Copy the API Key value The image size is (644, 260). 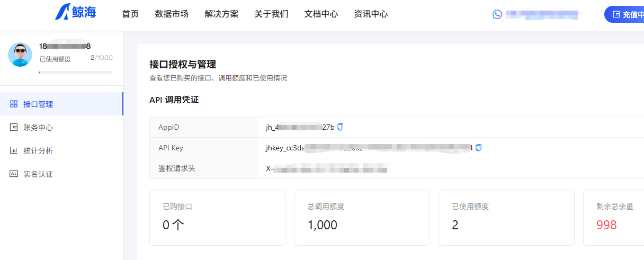click(x=479, y=148)
